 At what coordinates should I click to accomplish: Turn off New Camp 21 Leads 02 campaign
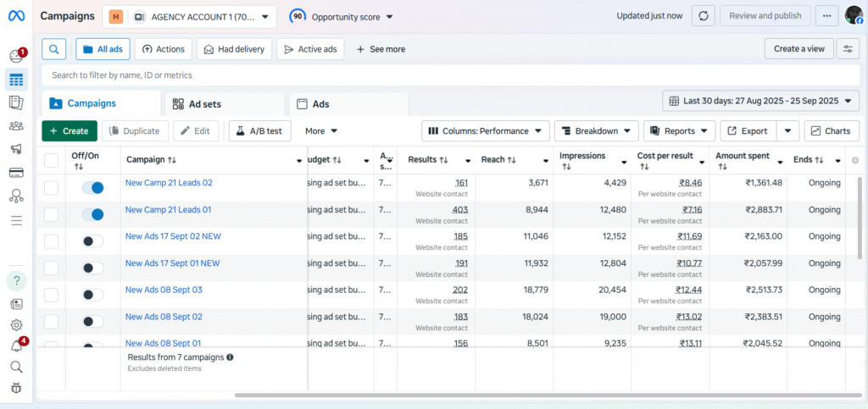[x=92, y=188]
